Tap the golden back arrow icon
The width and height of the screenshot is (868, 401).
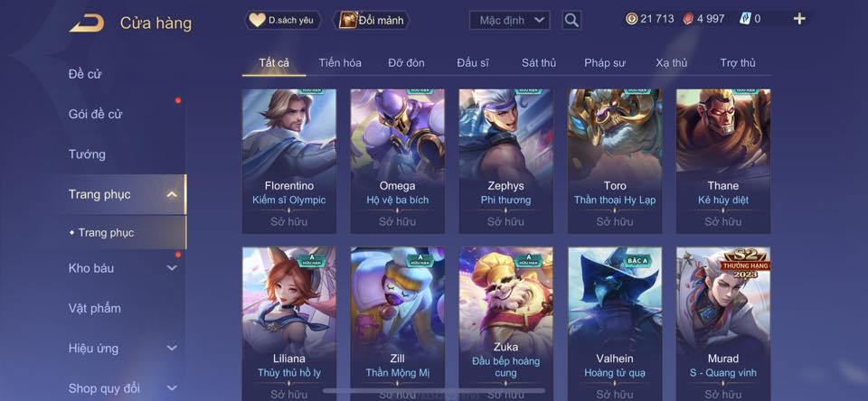[x=87, y=23]
